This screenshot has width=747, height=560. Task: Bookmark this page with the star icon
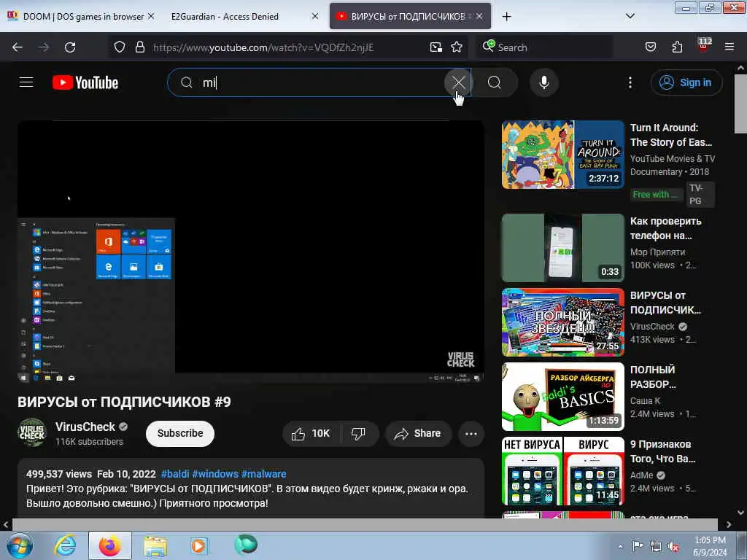pos(457,47)
